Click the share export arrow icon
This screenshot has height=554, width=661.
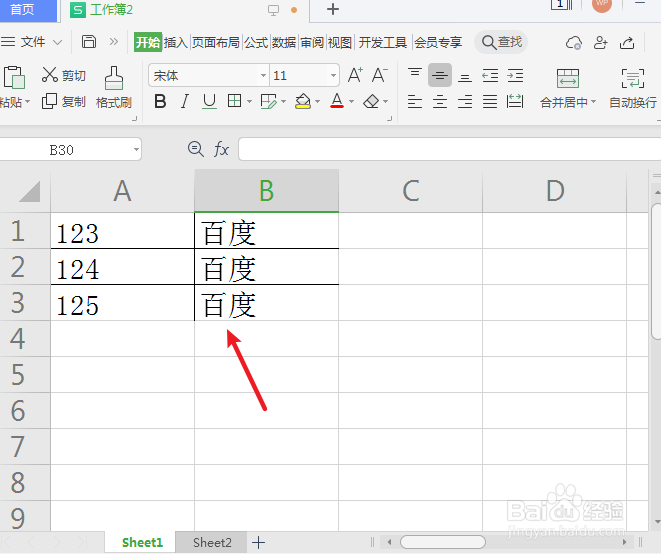(627, 43)
